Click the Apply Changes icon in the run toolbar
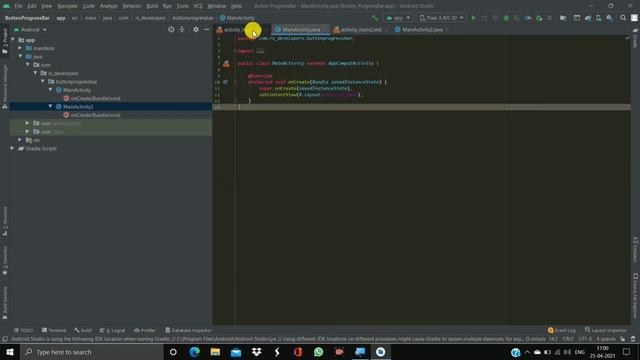This screenshot has width=640, height=360. (484, 18)
